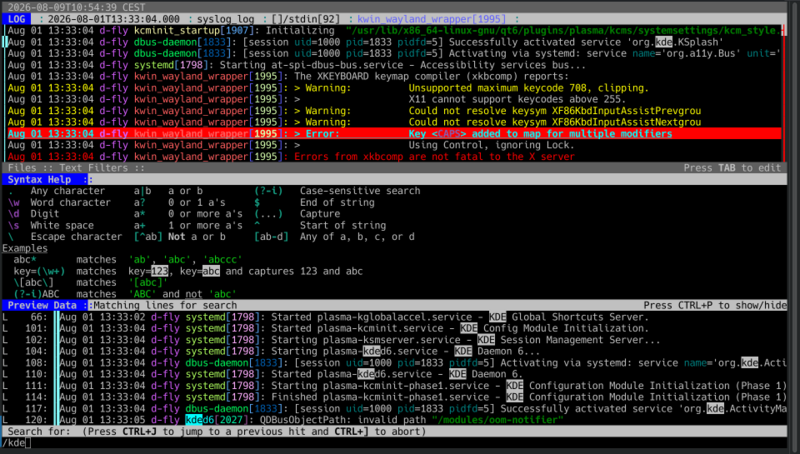Click the 'Case-sensitive search' help entry
This screenshot has width=800, height=454.
pyautogui.click(x=360, y=191)
